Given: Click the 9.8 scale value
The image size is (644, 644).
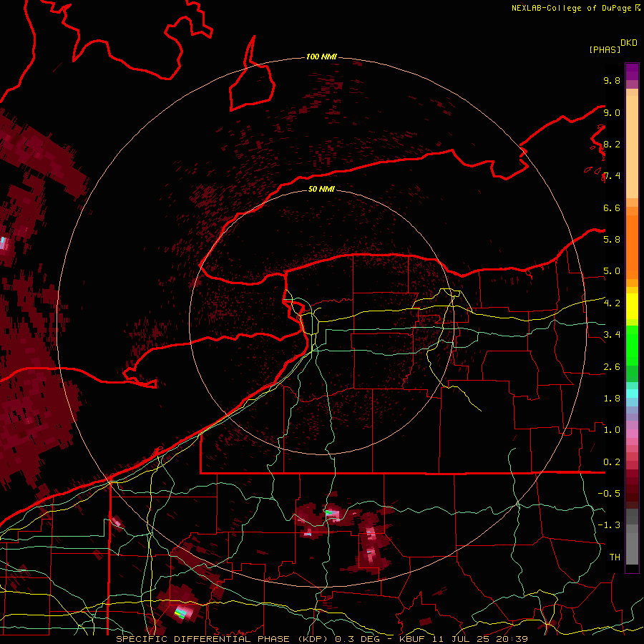Looking at the screenshot, I should point(612,80).
